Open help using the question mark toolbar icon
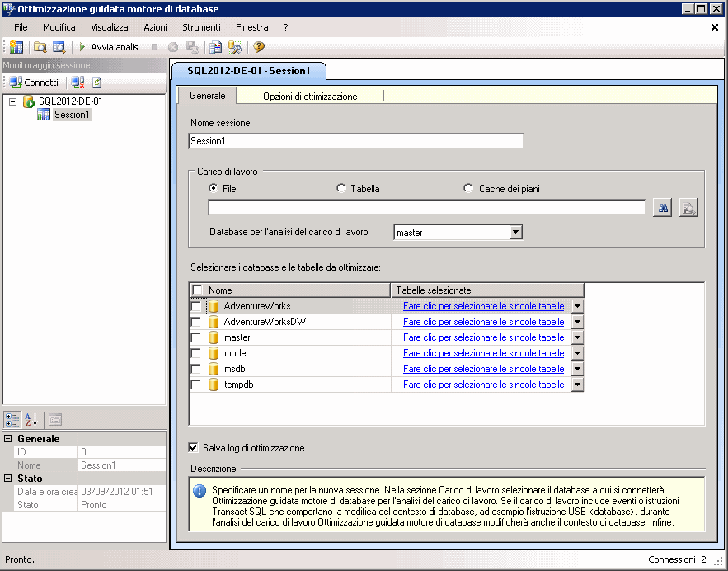Image resolution: width=728 pixels, height=571 pixels. point(257,47)
